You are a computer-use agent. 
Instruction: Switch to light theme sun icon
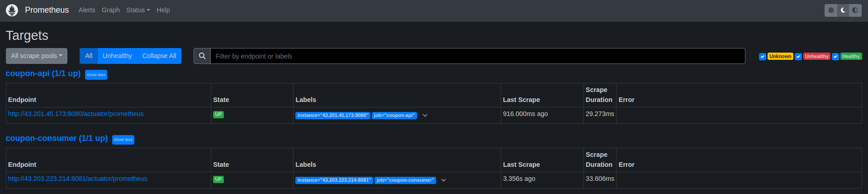(831, 10)
